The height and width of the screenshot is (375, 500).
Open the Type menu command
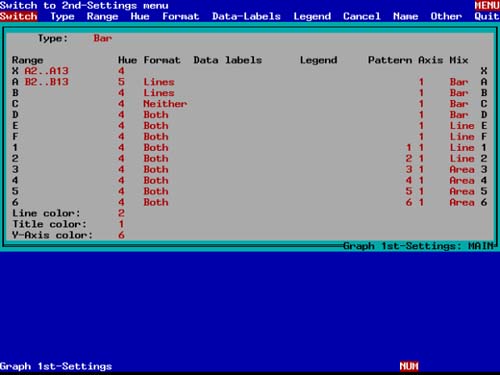(x=62, y=16)
